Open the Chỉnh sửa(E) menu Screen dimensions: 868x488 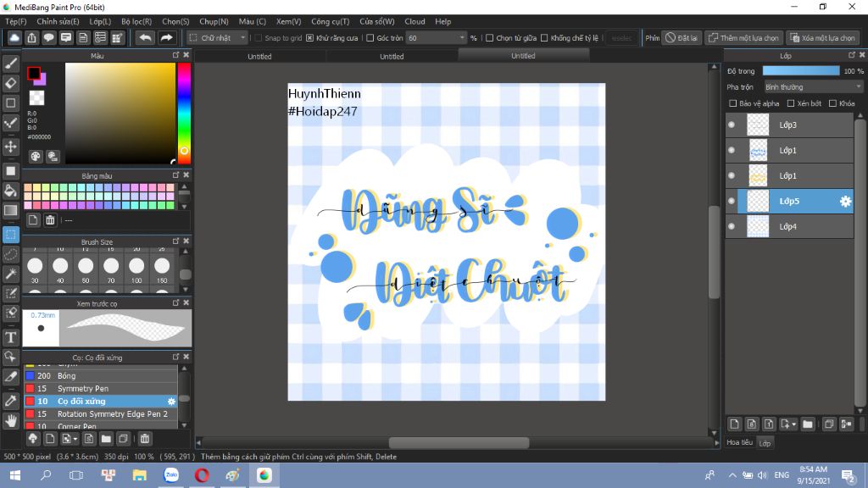pos(58,21)
